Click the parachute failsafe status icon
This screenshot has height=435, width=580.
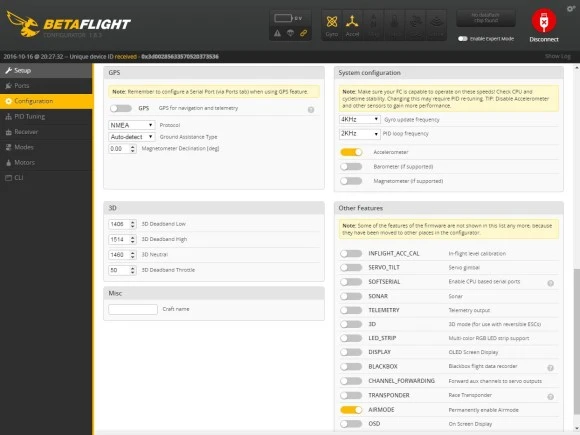click(x=290, y=33)
